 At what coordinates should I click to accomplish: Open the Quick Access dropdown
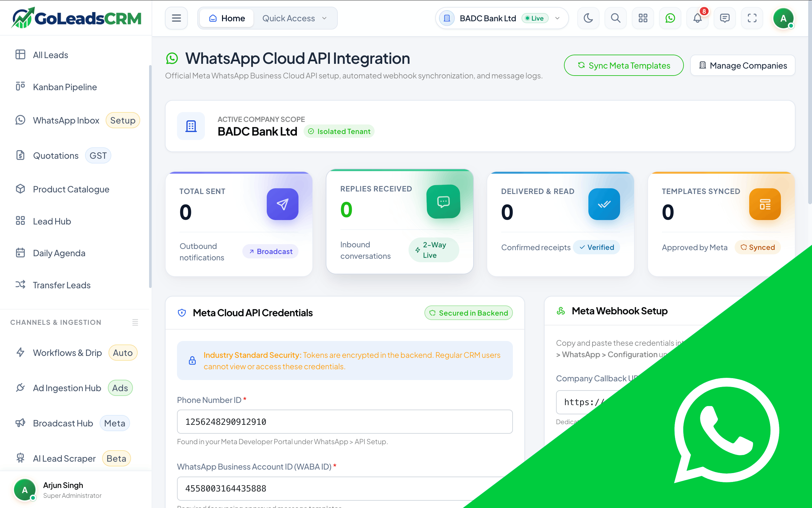click(x=295, y=18)
